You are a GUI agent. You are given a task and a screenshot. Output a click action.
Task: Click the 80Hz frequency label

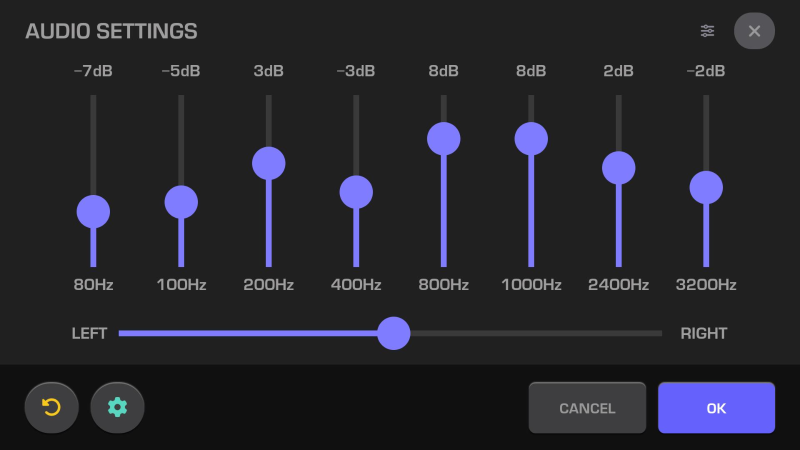[x=93, y=285]
